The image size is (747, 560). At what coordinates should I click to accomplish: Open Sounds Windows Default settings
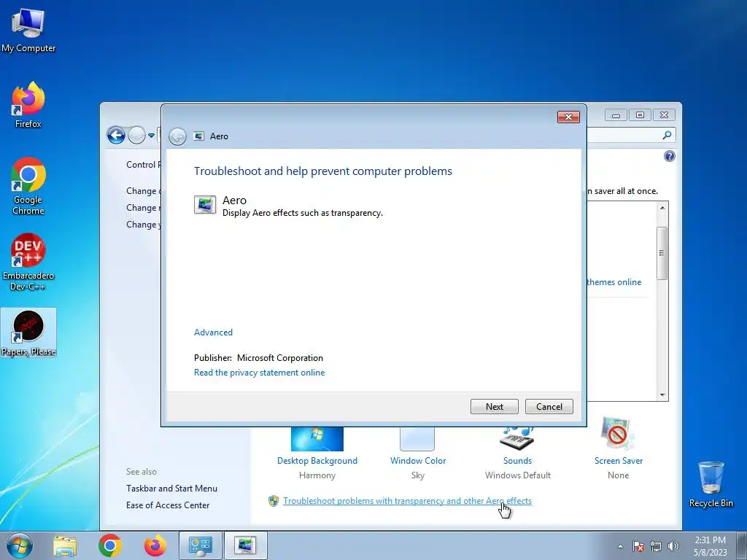518,454
